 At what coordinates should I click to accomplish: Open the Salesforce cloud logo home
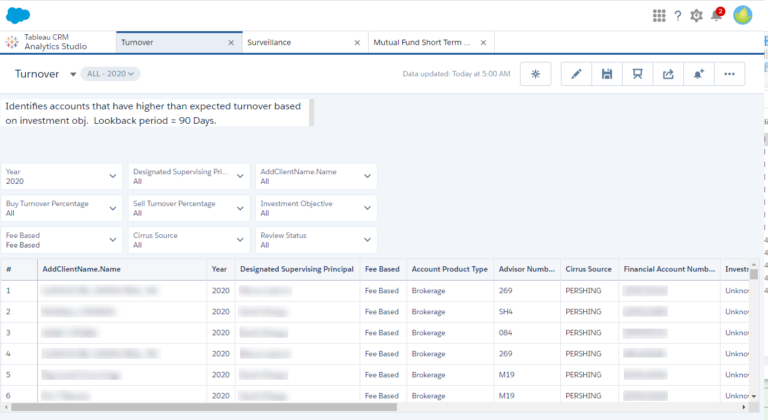tap(18, 16)
